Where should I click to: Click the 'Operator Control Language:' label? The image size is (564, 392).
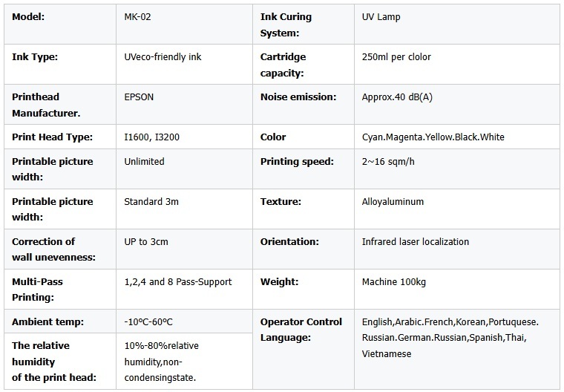pos(301,329)
